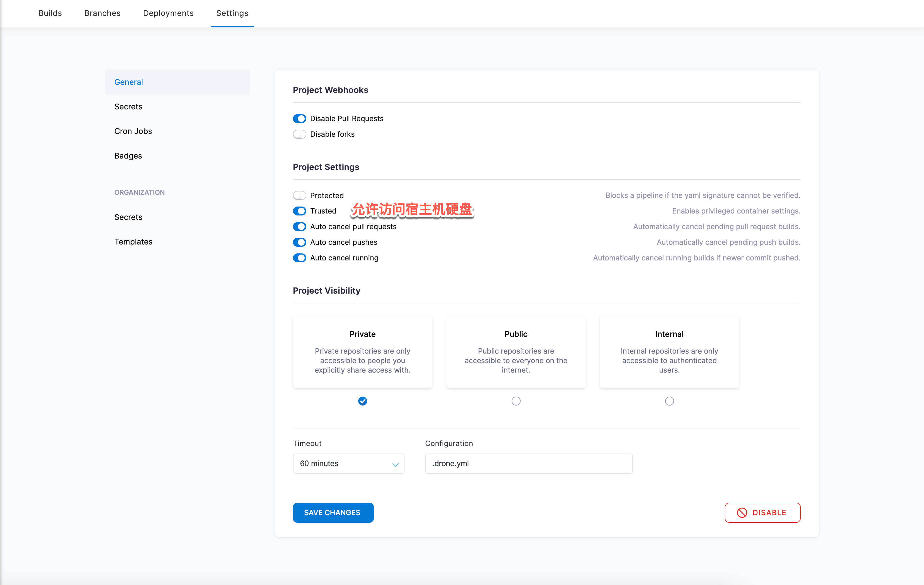Click the Configuration .drone.yml input field
This screenshot has height=585, width=924.
click(x=528, y=463)
